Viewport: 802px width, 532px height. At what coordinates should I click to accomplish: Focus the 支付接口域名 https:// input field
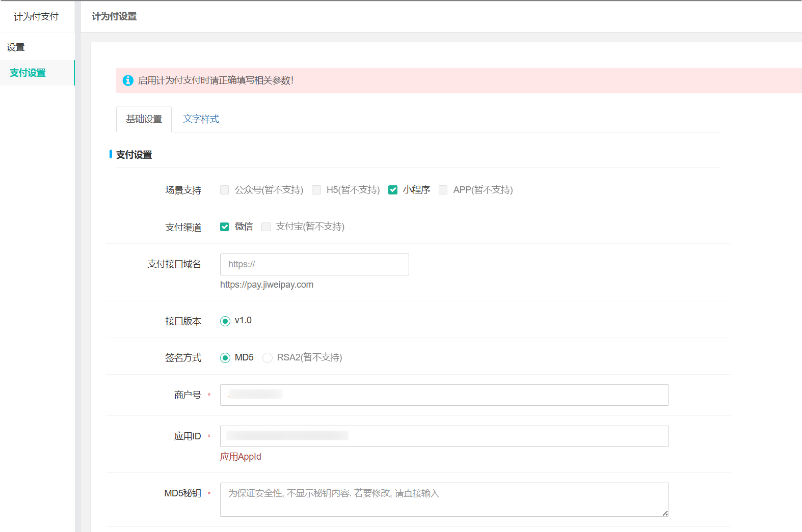(314, 264)
